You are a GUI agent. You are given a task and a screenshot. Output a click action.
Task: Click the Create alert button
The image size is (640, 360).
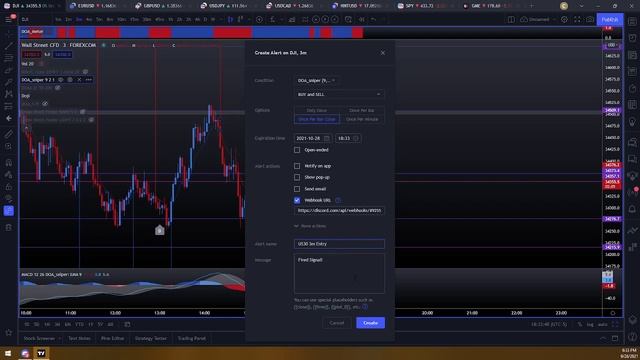[x=370, y=323]
